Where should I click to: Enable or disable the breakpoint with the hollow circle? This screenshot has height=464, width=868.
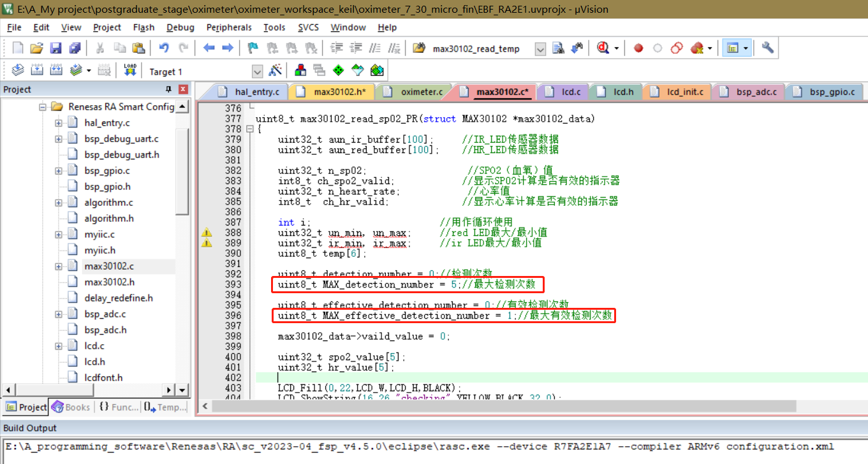pyautogui.click(x=658, y=48)
